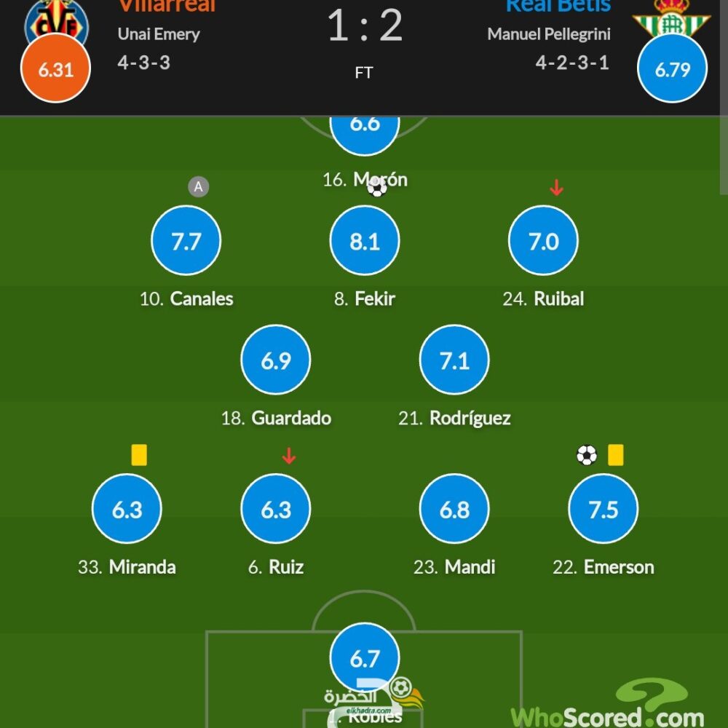Image resolution: width=728 pixels, height=728 pixels.
Task: Select Mandi's 6.8 rating circle
Action: 454,509
